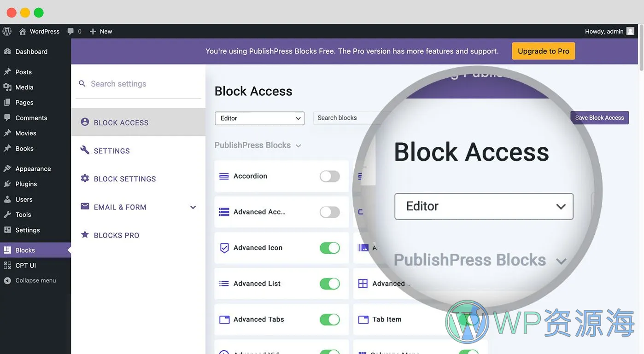Open the New content menu

coord(101,31)
